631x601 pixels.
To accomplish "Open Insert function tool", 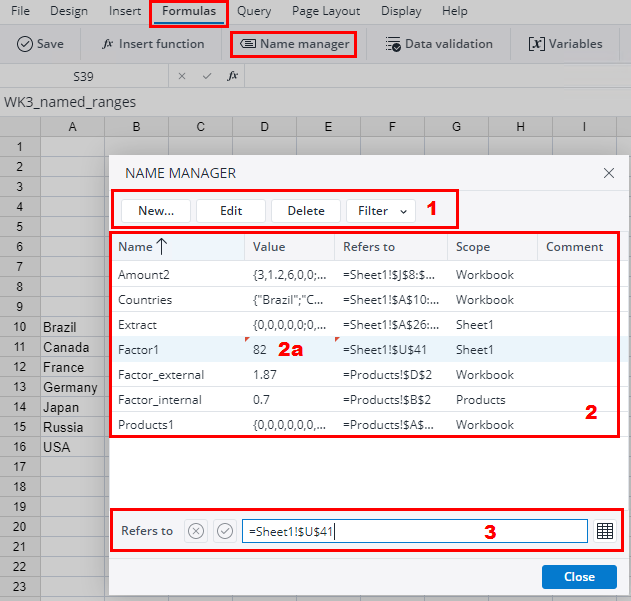I will [x=153, y=44].
